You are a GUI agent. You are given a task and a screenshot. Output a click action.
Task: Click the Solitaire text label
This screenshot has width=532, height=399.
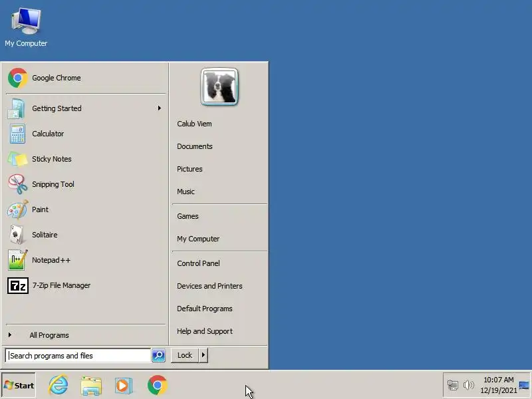pos(45,235)
